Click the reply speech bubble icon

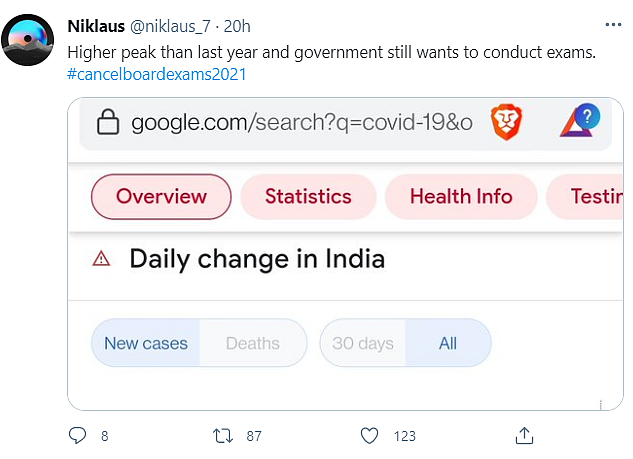coord(77,436)
